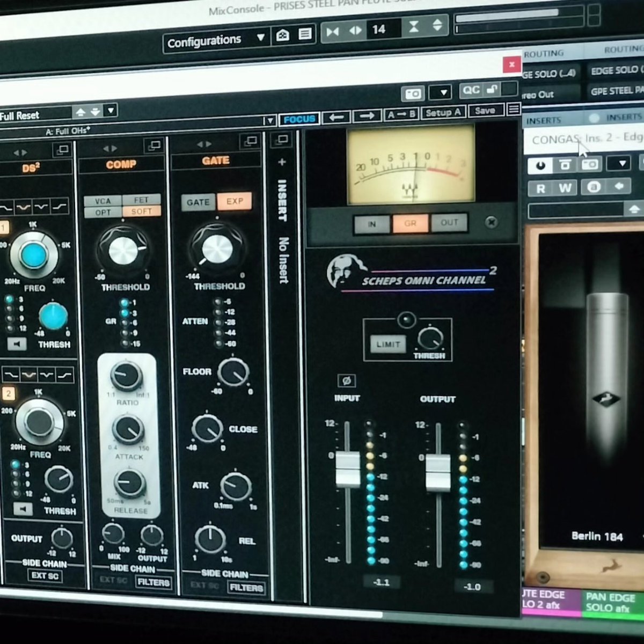Swap GATE module position arrows
The width and height of the screenshot is (644, 644).
[204, 144]
